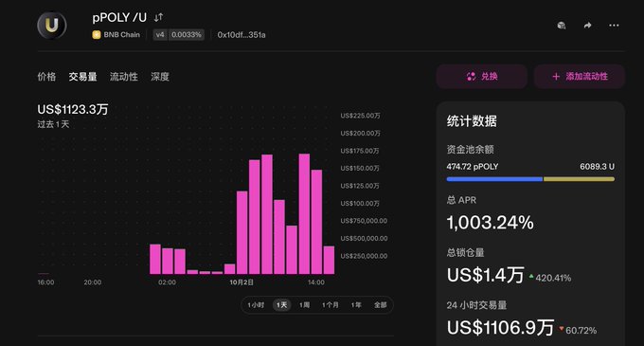Viewport: 644px width, 346px height.
Task: Click the 60.72% volume change indicator
Action: [x=578, y=330]
